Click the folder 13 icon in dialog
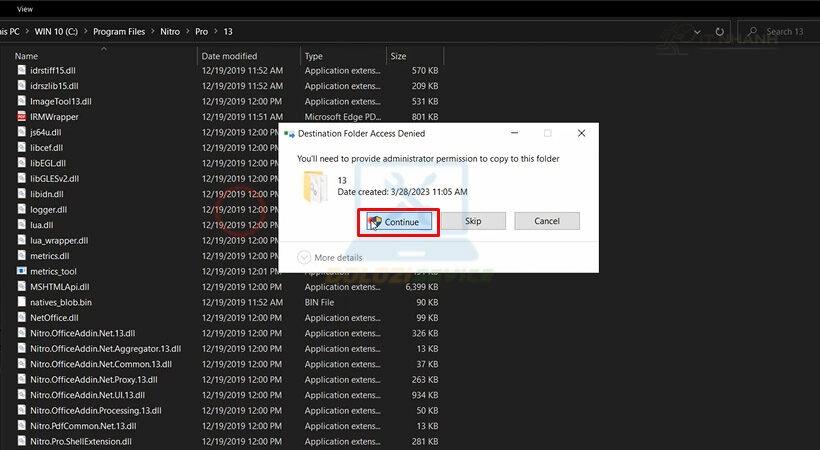820x450 pixels. (x=315, y=185)
